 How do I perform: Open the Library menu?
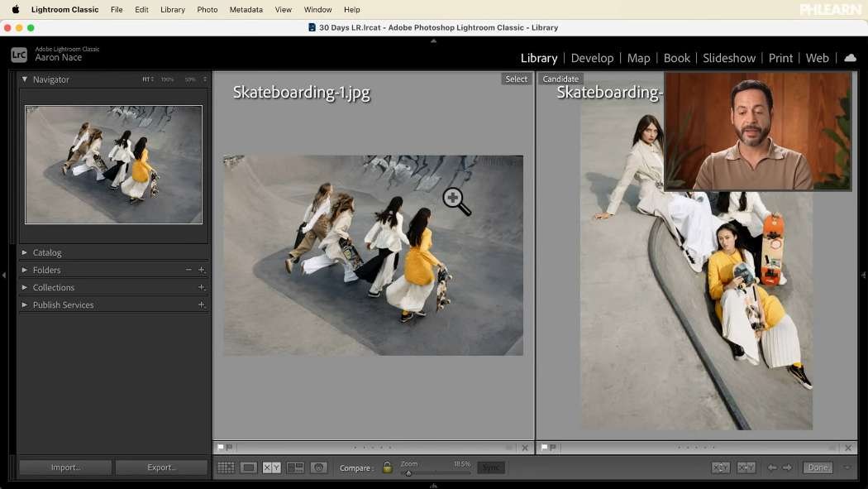point(173,9)
